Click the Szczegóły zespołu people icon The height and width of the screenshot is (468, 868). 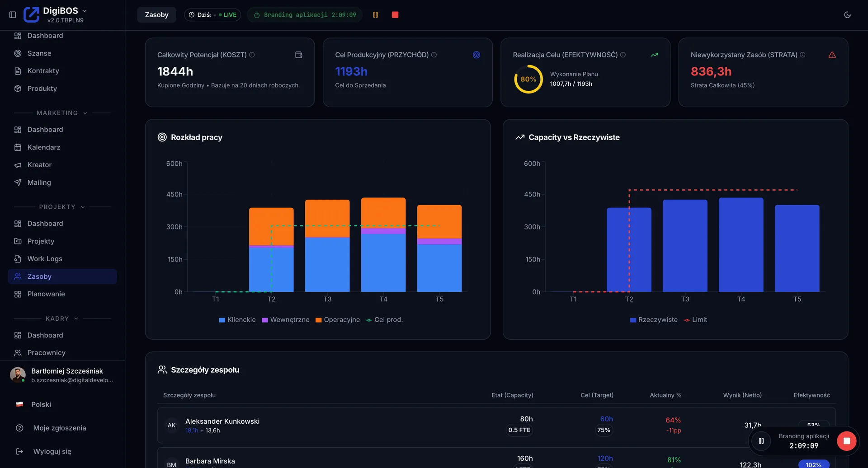pos(162,370)
